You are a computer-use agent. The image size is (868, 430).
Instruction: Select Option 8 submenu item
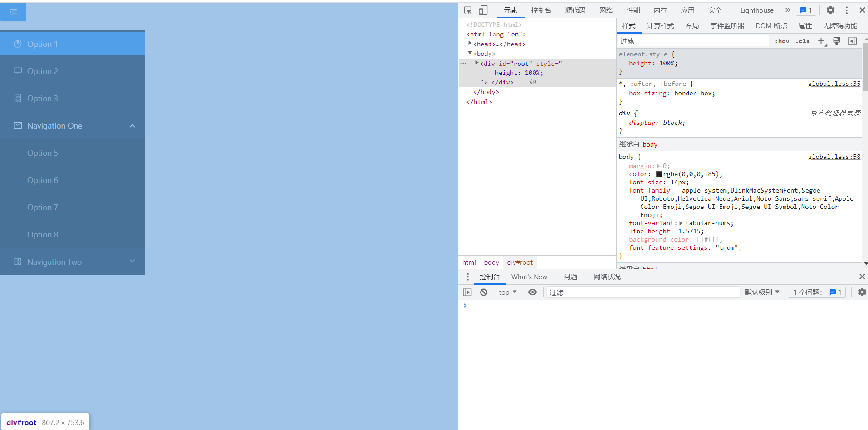tap(73, 235)
